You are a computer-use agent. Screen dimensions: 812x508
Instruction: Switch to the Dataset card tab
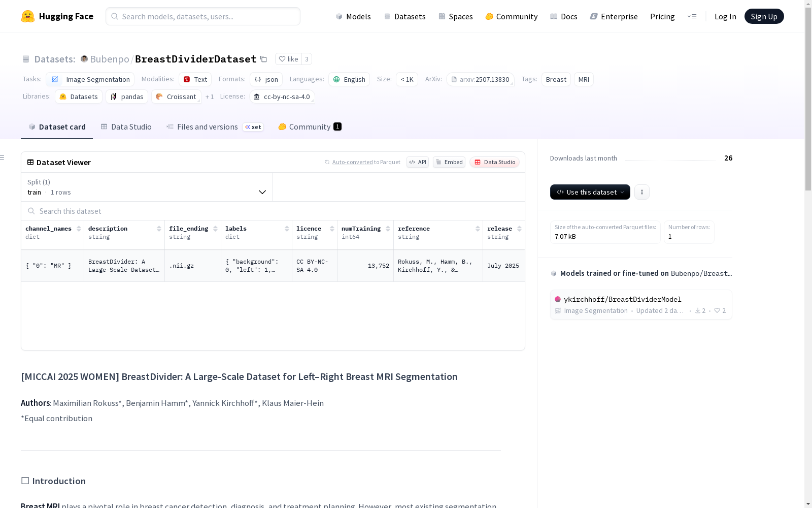tap(57, 126)
